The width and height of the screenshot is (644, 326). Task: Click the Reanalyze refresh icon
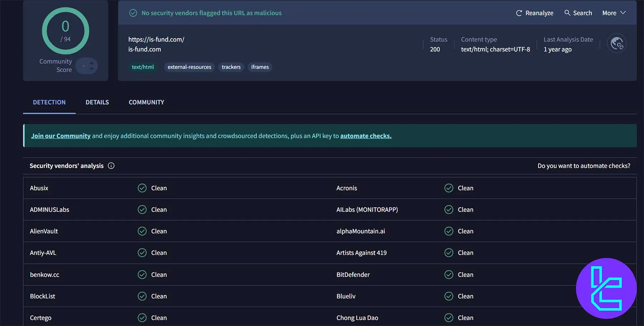(x=519, y=13)
